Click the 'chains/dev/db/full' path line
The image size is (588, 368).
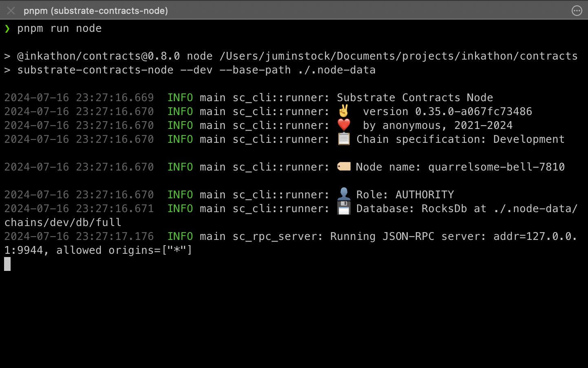(63, 222)
